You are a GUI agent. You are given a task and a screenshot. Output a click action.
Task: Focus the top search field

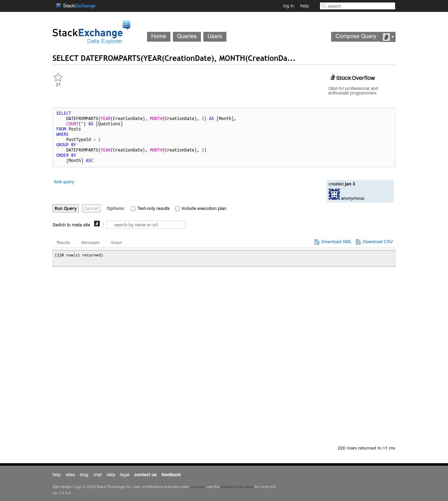click(357, 6)
